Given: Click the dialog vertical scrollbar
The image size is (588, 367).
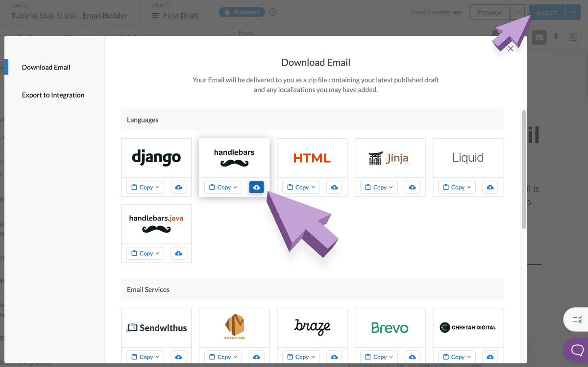Looking at the screenshot, I should pos(523,169).
